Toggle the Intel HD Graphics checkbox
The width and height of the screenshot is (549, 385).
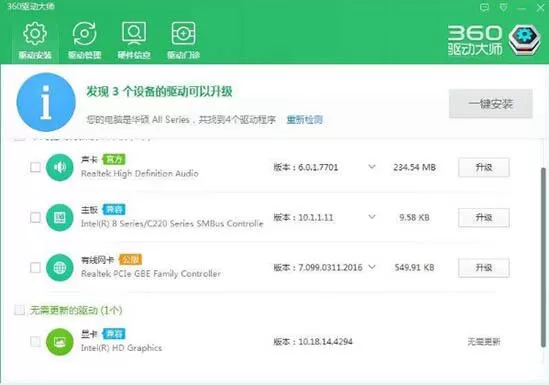pos(35,342)
